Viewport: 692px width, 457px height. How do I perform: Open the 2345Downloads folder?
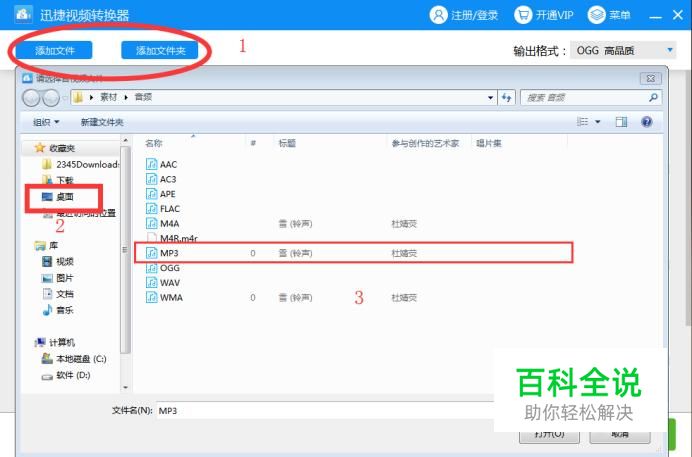pyautogui.click(x=80, y=165)
